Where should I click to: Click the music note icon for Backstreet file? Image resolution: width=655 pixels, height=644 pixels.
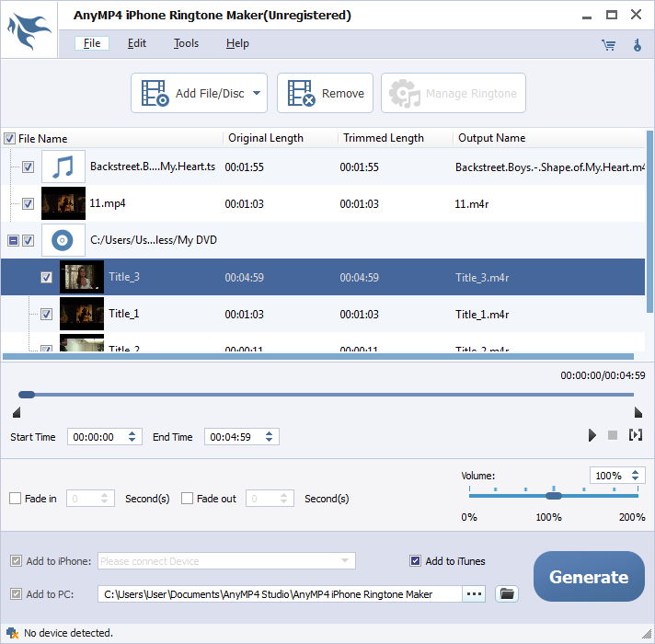[x=63, y=167]
